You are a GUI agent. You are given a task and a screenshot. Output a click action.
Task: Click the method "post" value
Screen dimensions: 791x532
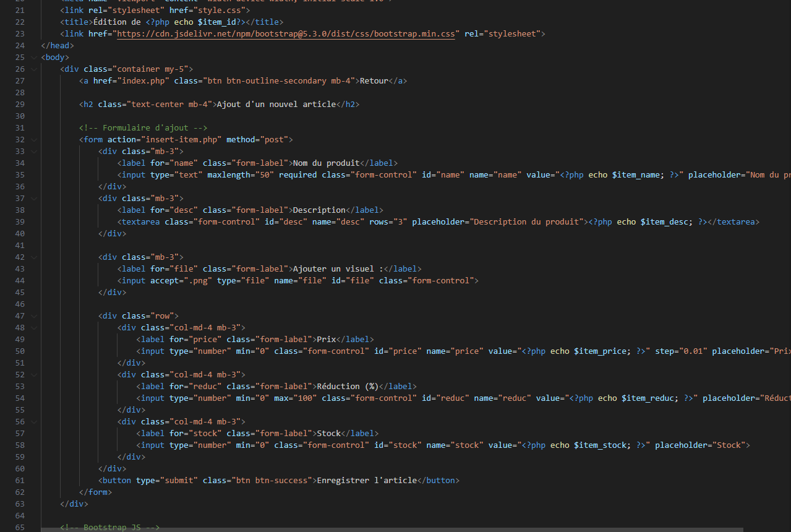tap(274, 140)
